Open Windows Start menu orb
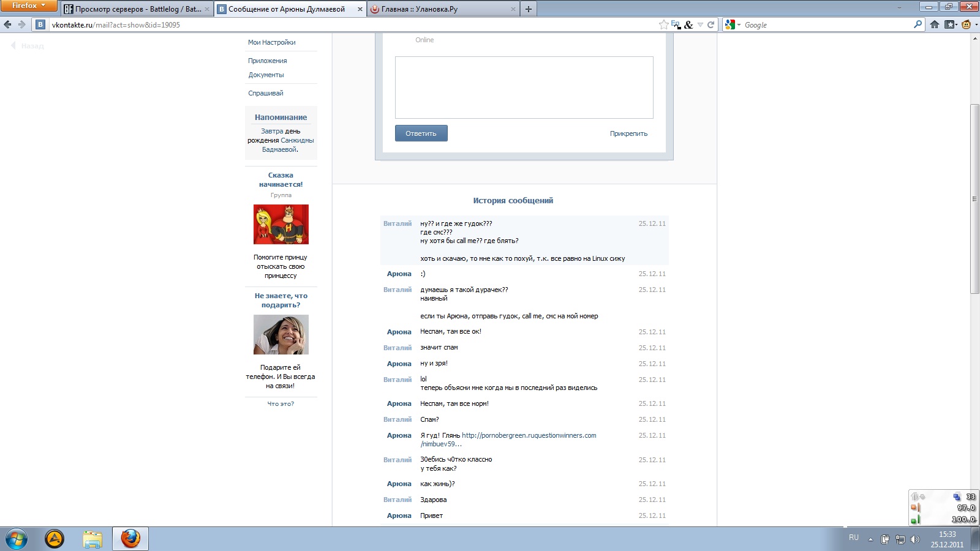980x551 pixels. pyautogui.click(x=17, y=539)
